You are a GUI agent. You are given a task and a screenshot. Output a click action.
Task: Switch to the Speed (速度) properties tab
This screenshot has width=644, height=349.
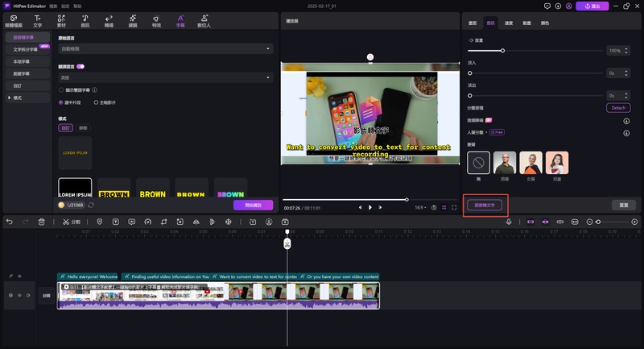(x=509, y=23)
